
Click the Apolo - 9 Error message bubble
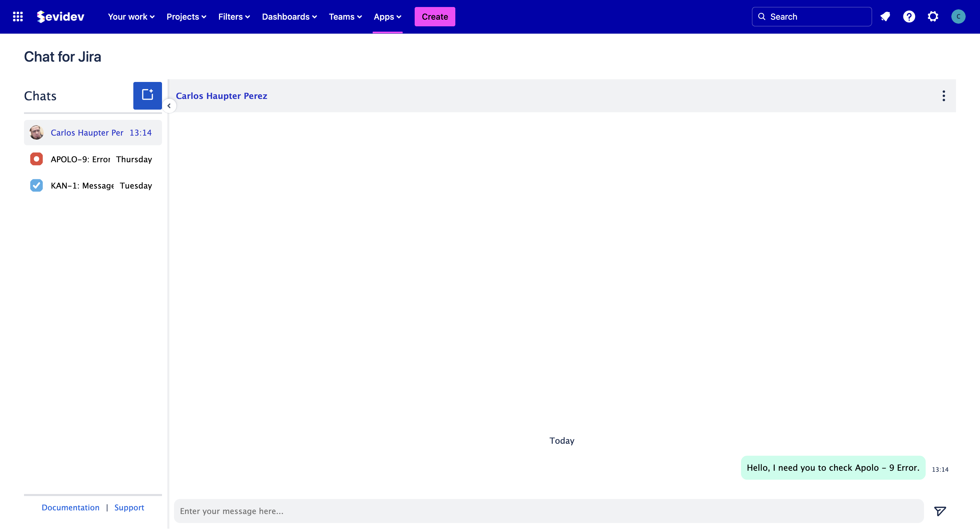(833, 468)
